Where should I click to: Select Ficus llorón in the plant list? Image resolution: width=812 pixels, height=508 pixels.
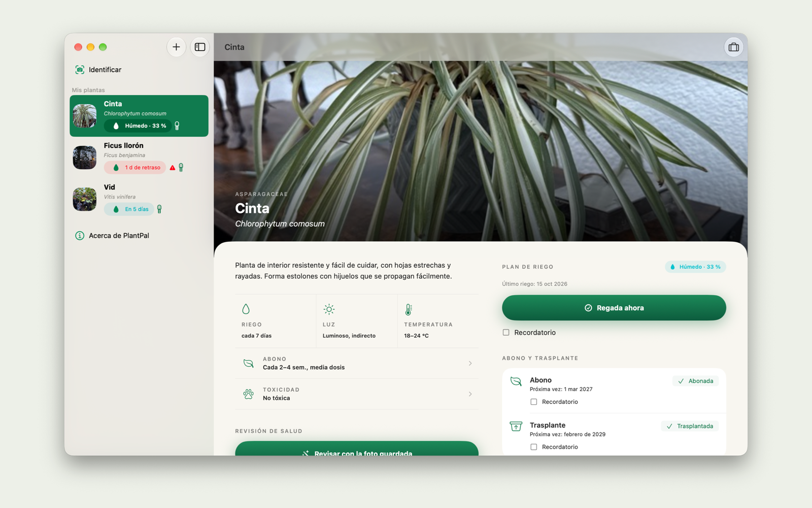pos(139,157)
